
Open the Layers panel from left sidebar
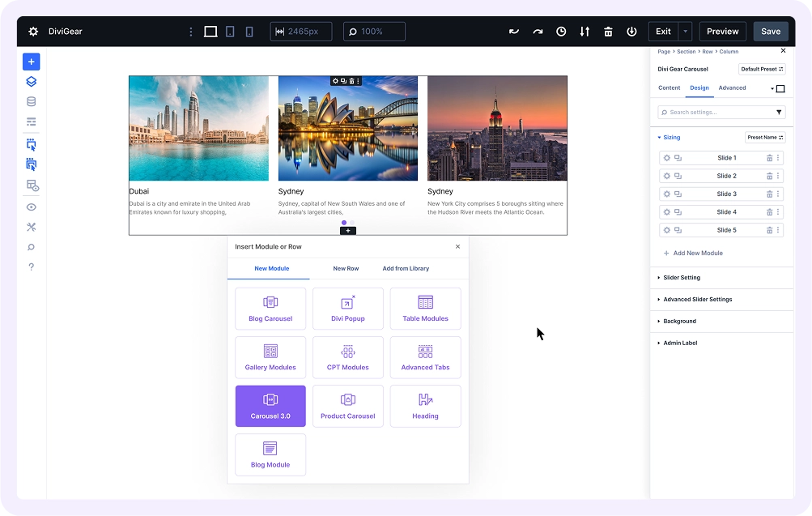(31, 81)
